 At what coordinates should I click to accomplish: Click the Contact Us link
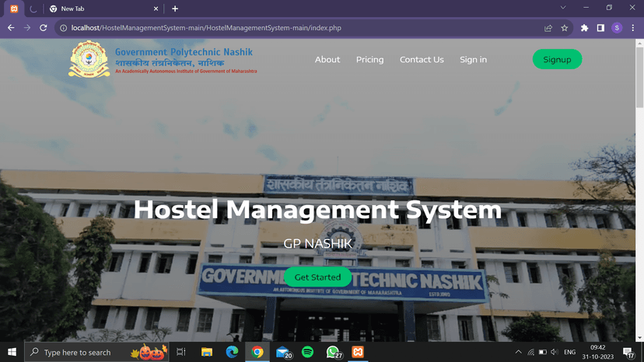tap(422, 59)
